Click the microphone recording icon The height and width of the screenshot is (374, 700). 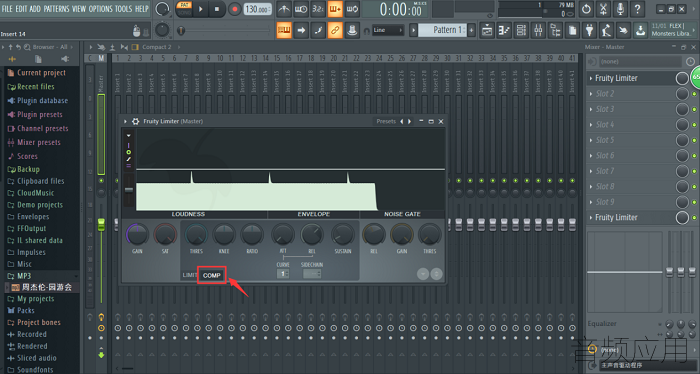tap(620, 9)
